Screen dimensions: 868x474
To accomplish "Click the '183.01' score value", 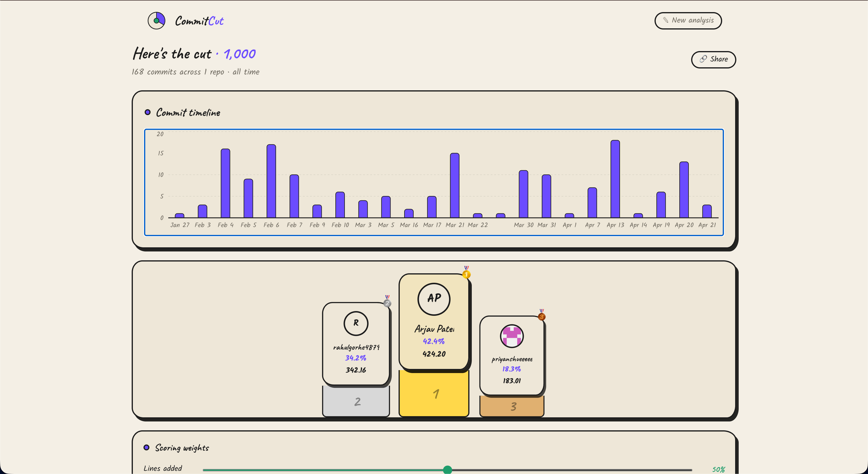I will (x=512, y=381).
